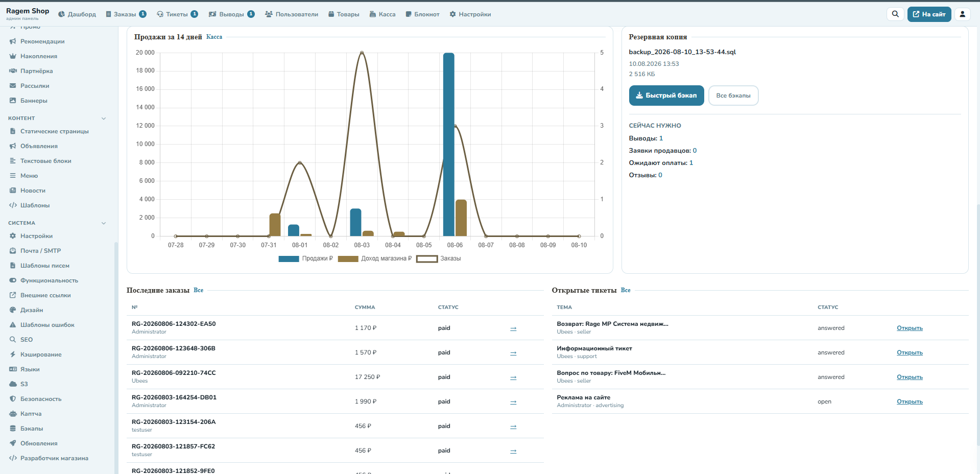This screenshot has width=980, height=474.
Task: Click the Внешние ссылки external-link icon
Action: [13, 295]
